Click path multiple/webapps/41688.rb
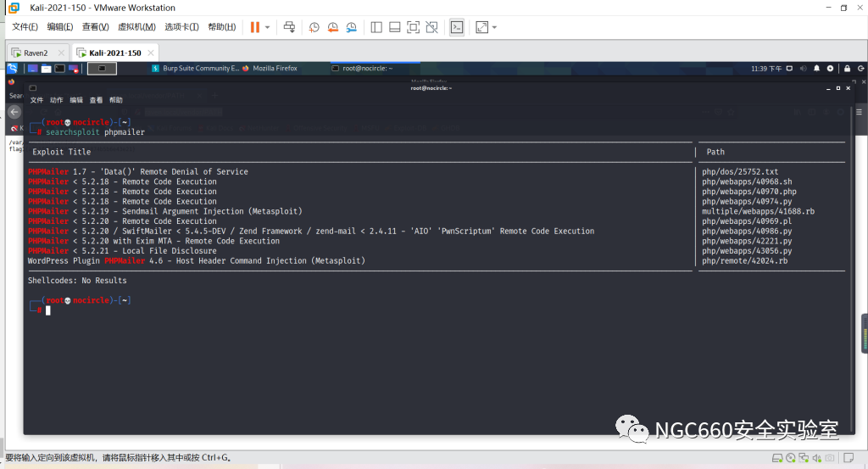This screenshot has width=868, height=469. coord(758,211)
